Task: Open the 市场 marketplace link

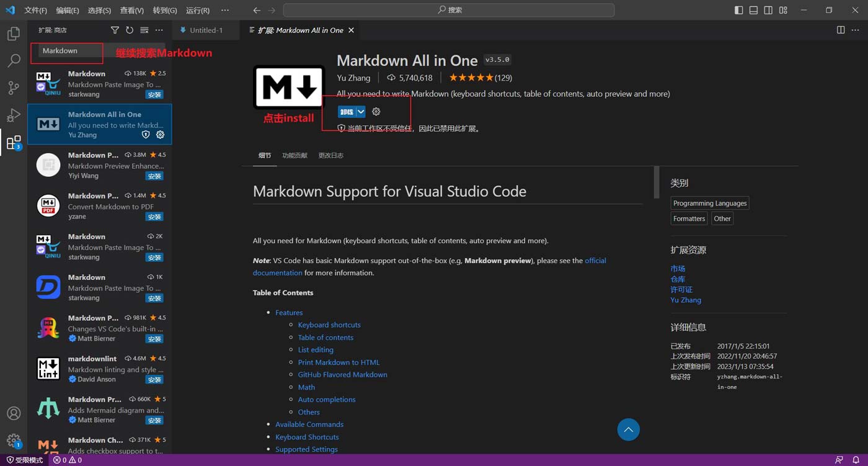Action: (x=678, y=269)
